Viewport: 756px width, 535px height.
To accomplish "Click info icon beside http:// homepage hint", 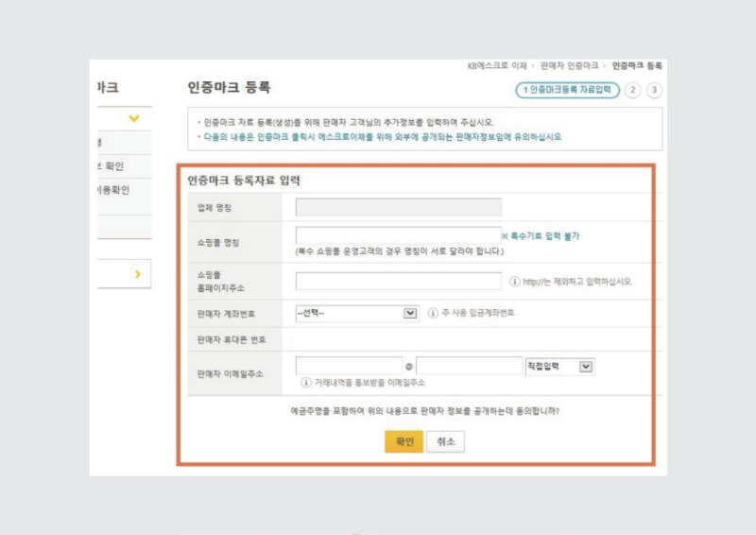I will [515, 282].
